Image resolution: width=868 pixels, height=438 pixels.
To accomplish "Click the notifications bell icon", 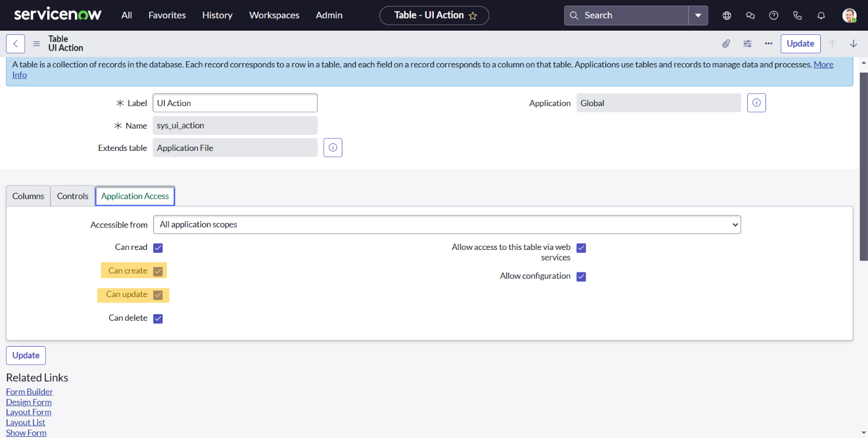I will point(821,15).
